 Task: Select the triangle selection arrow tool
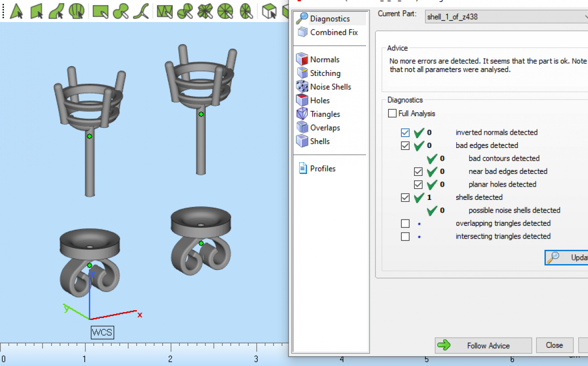[x=17, y=11]
